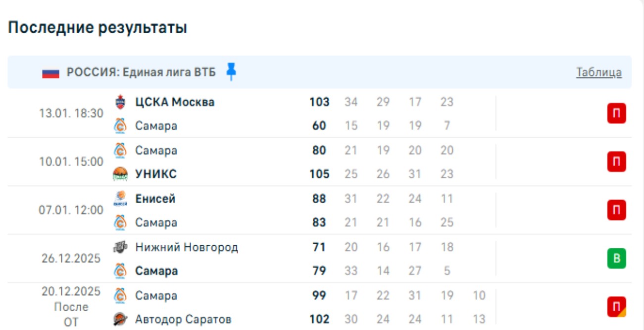
Task: Click the UNICS team logo
Action: coord(120,174)
